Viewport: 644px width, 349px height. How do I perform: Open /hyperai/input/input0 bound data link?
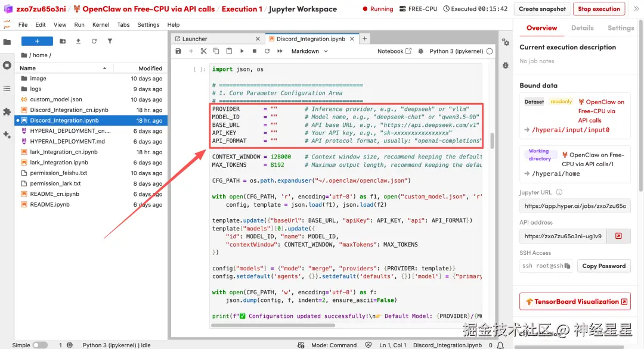tap(571, 130)
